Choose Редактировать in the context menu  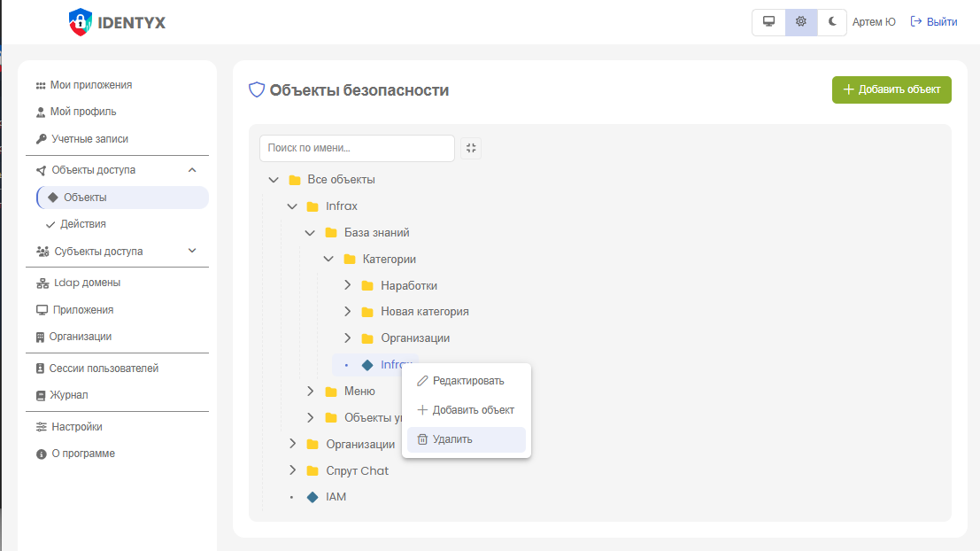(467, 381)
